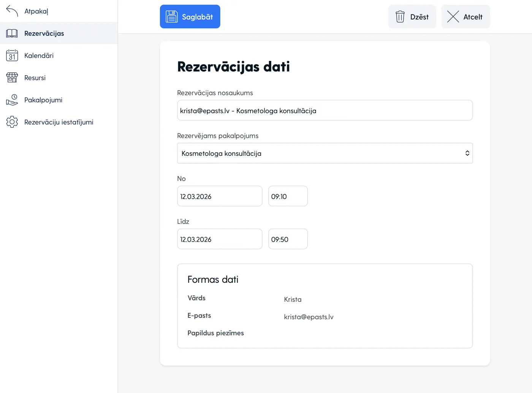Open Kalendāri menu item
This screenshot has width=532, height=393.
click(x=39, y=55)
